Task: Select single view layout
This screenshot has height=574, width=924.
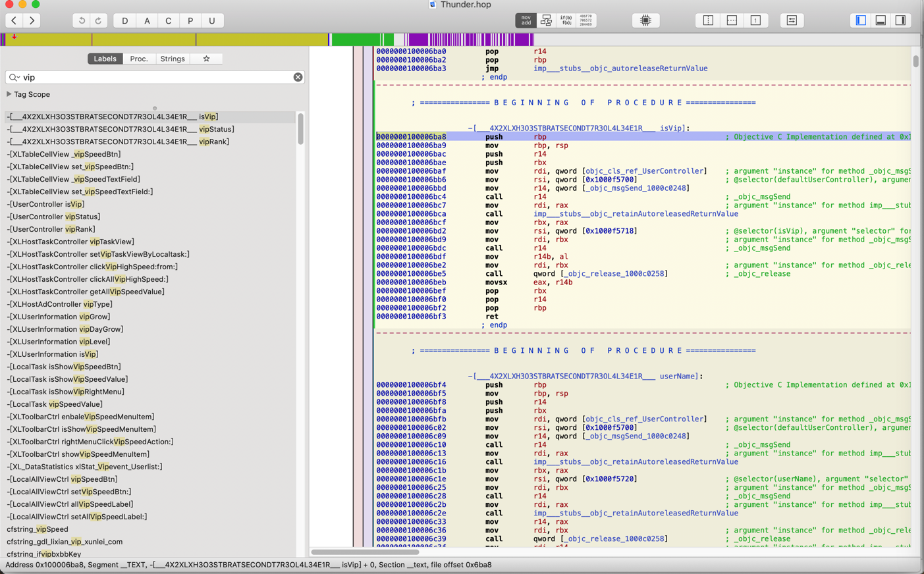Action: pos(755,21)
